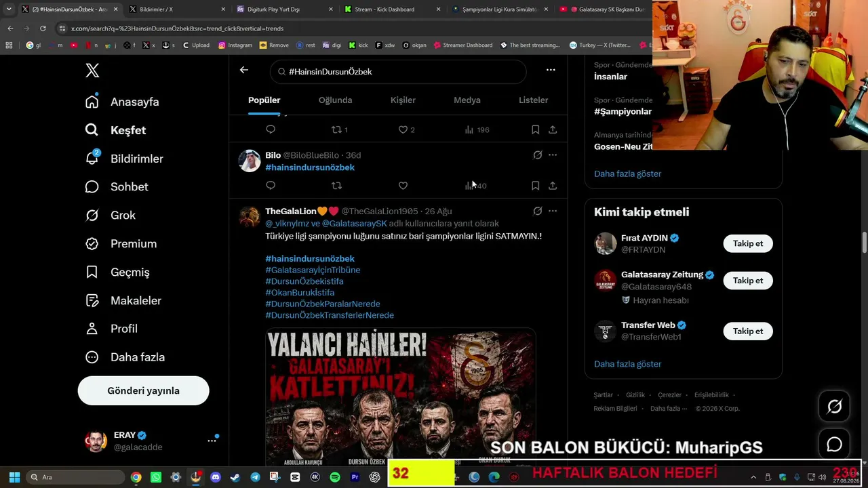Screen dimensions: 868x488
Task: Reload the page in browser
Action: pyautogui.click(x=43, y=28)
